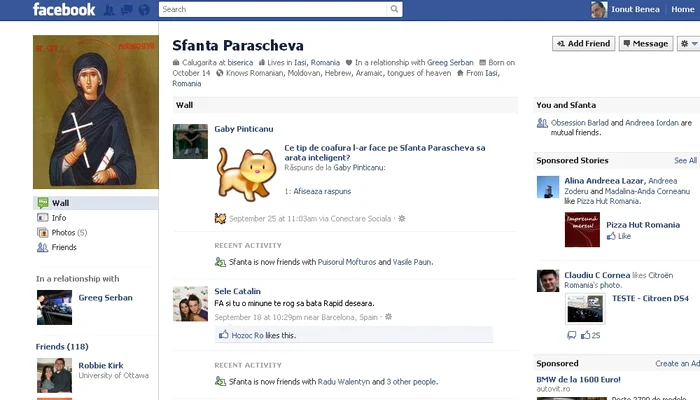
Task: Open messages icon in top bar
Action: tap(126, 9)
